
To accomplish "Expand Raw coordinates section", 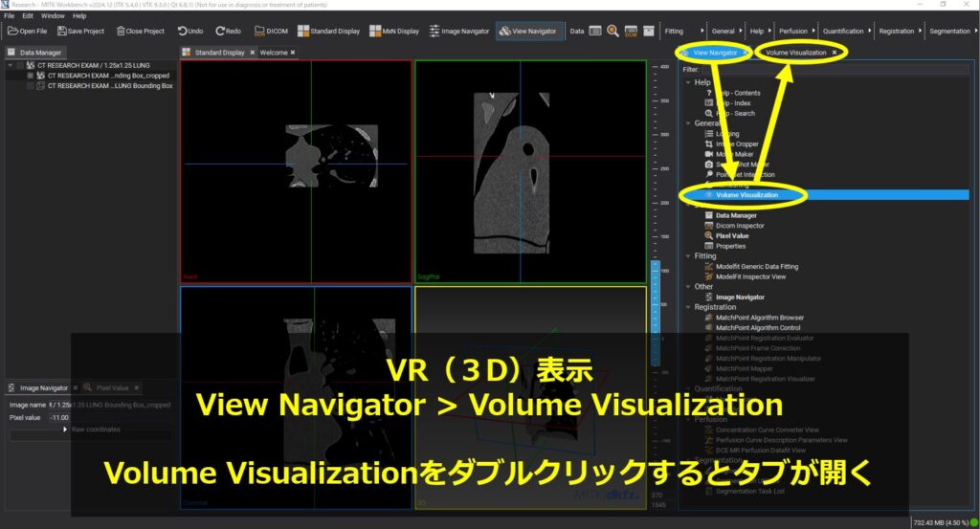I will tap(65, 430).
